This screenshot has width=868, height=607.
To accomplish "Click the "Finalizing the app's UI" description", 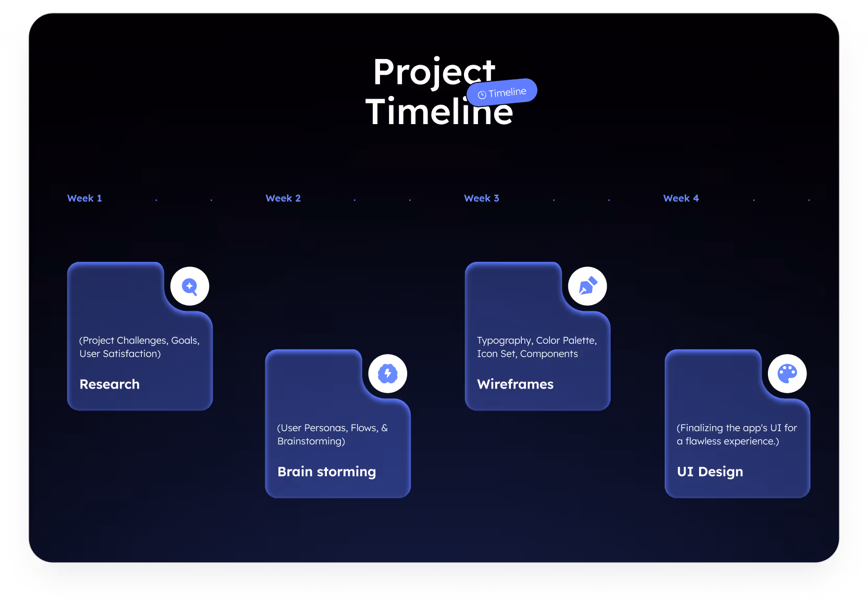I will (x=737, y=434).
